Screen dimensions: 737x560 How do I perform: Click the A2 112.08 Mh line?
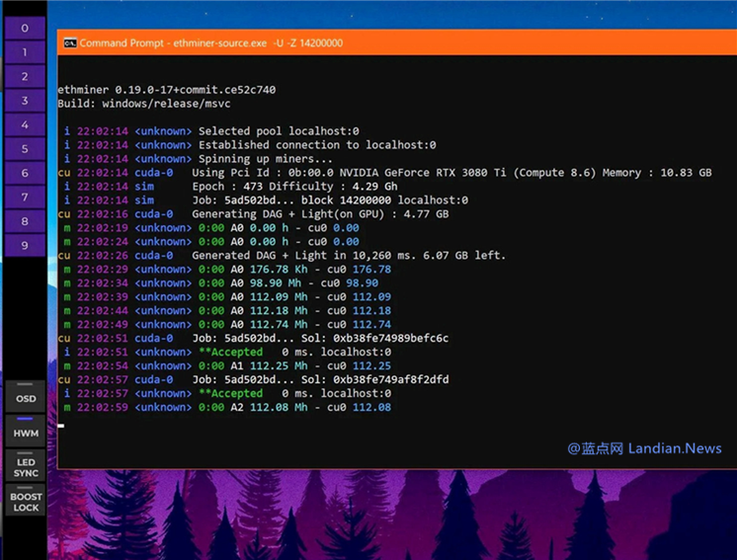click(227, 407)
